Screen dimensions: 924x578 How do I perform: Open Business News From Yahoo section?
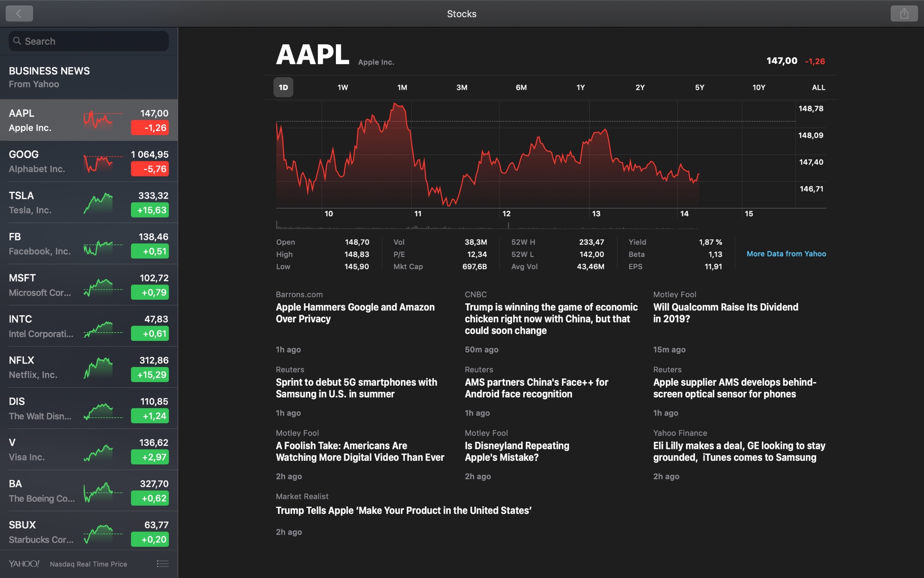tap(89, 77)
